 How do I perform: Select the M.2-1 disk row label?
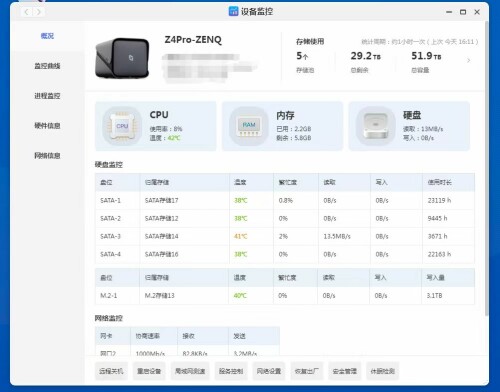point(109,296)
